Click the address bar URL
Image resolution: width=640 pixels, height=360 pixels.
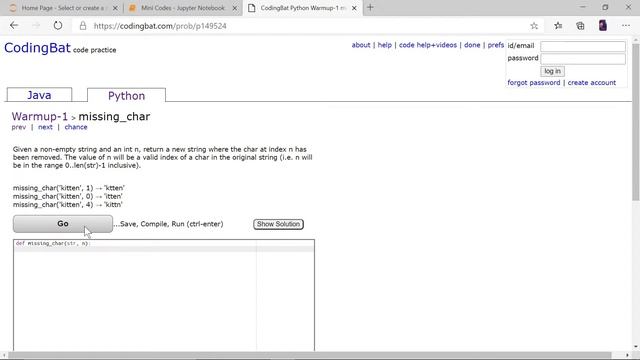(x=160, y=26)
